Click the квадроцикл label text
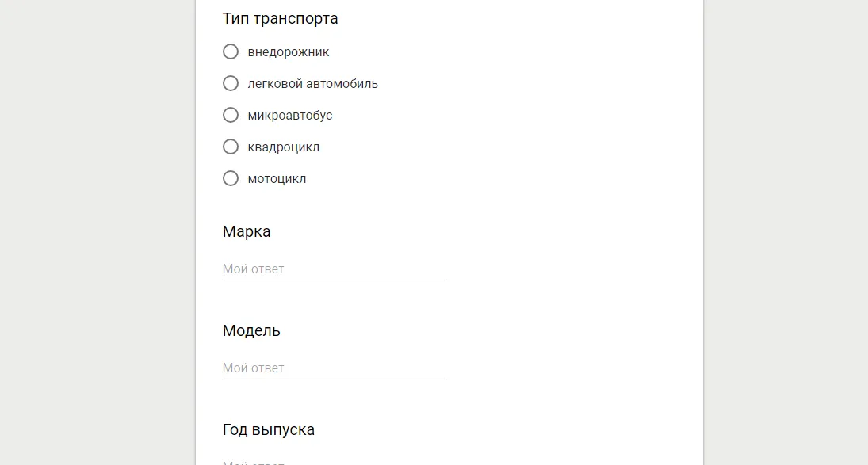 284,147
